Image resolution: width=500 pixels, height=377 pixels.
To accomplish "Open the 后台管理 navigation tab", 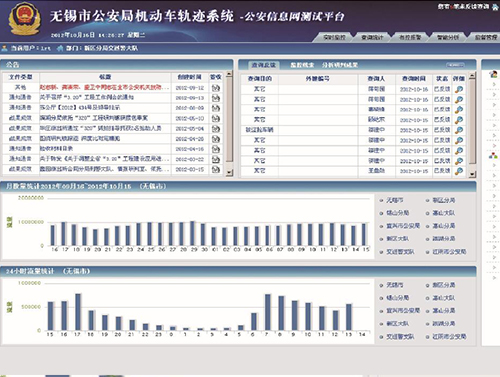I will [486, 37].
